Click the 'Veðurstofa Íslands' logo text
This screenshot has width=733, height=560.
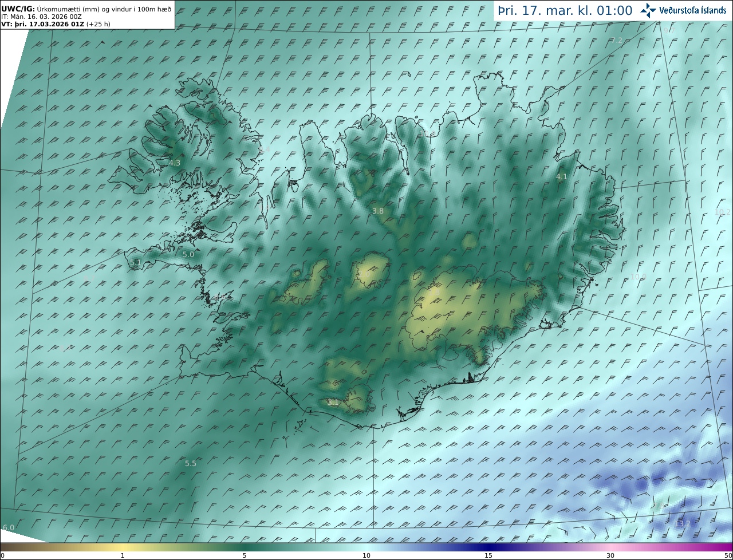[692, 10]
